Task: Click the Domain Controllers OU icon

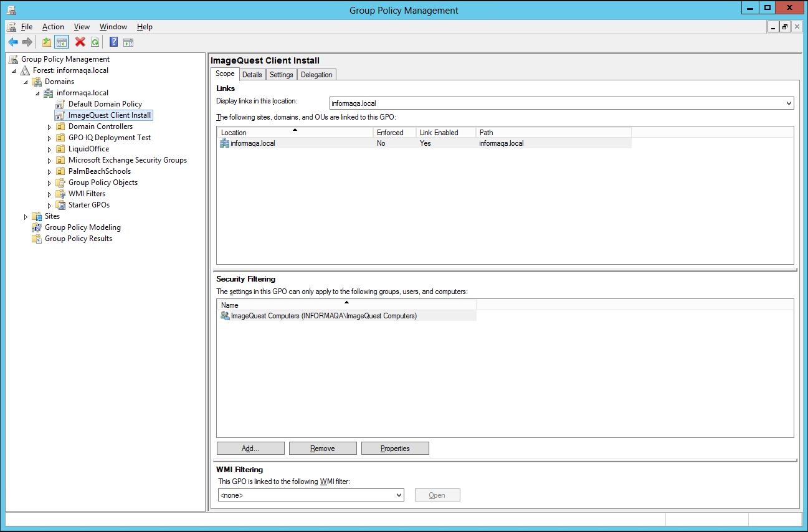Action: click(60, 126)
